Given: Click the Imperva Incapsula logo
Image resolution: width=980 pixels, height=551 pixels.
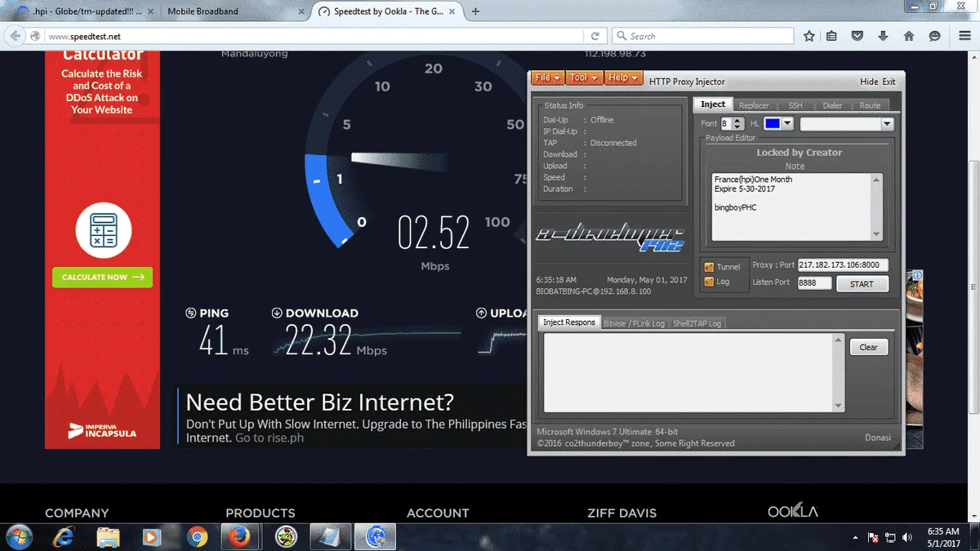Looking at the screenshot, I should click(102, 429).
